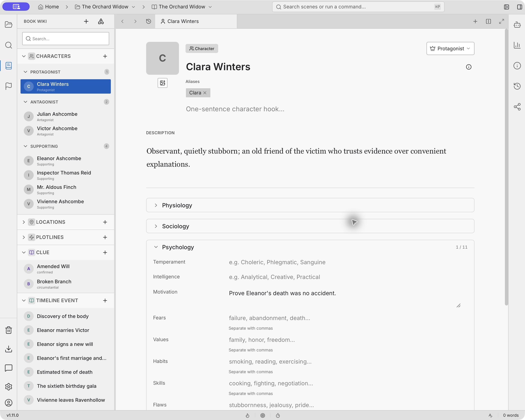Expand the LOCATIONS category
525x420 pixels.
pos(24,222)
